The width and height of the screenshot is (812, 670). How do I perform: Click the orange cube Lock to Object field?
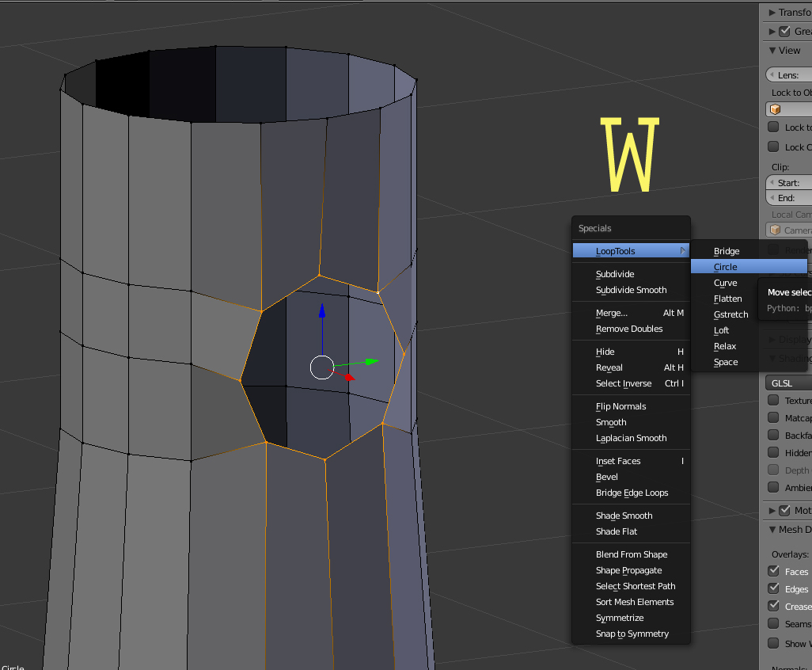788,110
